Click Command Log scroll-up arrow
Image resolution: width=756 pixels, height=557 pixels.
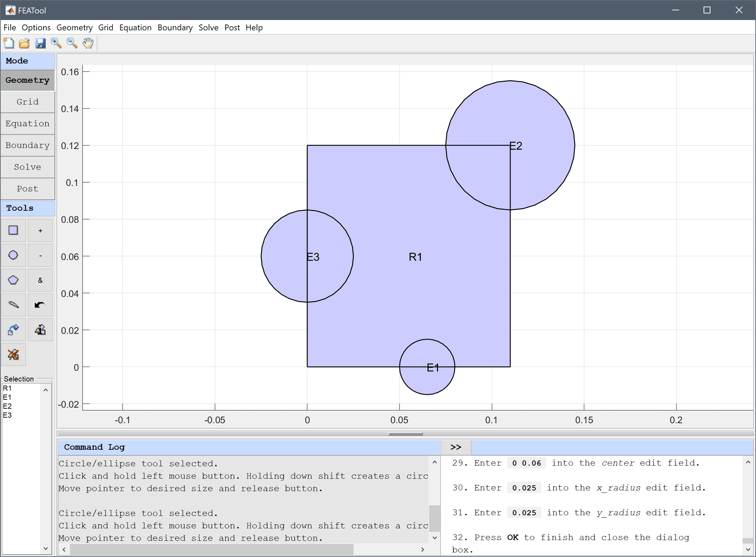[x=435, y=462]
